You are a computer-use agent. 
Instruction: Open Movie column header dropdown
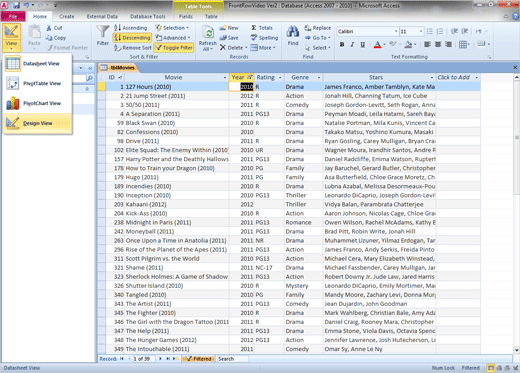(x=225, y=78)
